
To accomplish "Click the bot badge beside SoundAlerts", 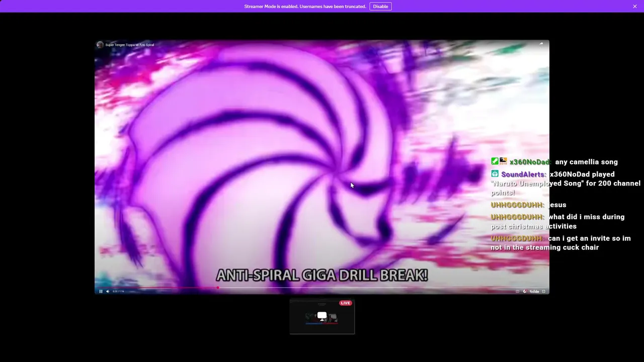I will (495, 174).
